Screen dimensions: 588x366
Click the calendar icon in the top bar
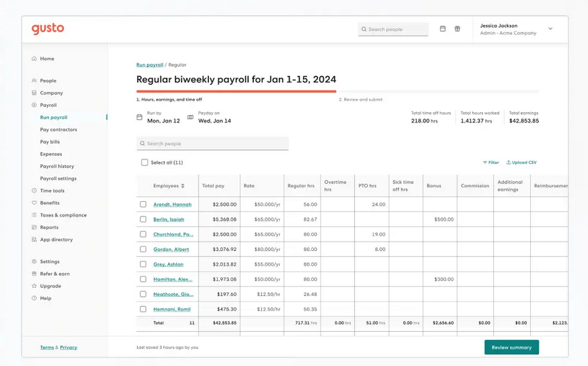point(442,29)
